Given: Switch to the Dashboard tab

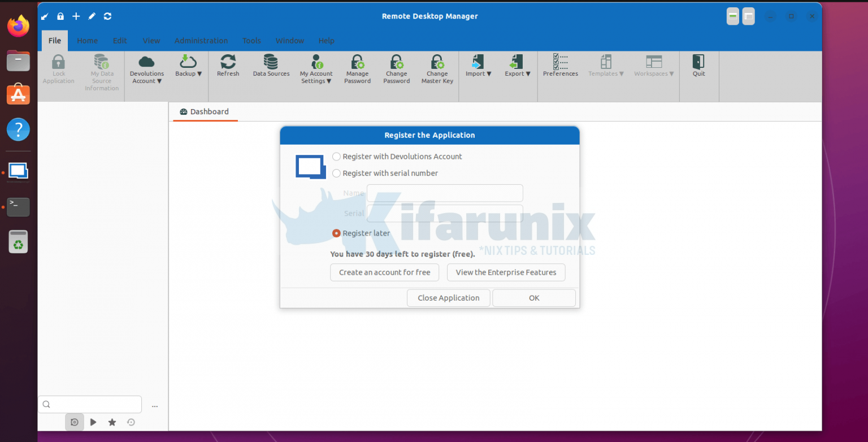Looking at the screenshot, I should click(x=205, y=112).
